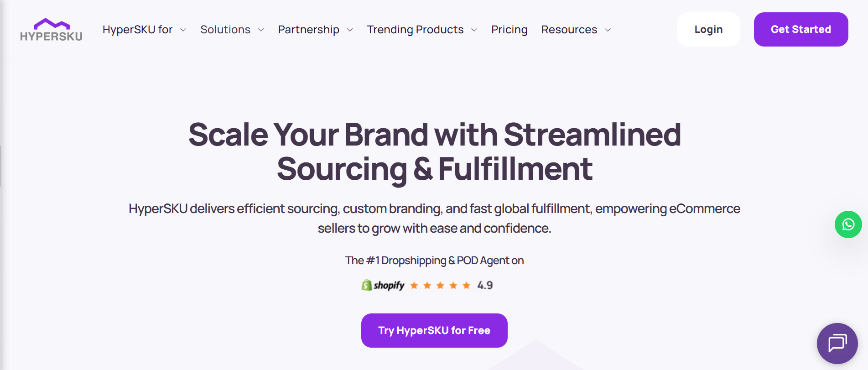
Task: Expand the Partnership dropdown arrow
Action: tap(350, 30)
